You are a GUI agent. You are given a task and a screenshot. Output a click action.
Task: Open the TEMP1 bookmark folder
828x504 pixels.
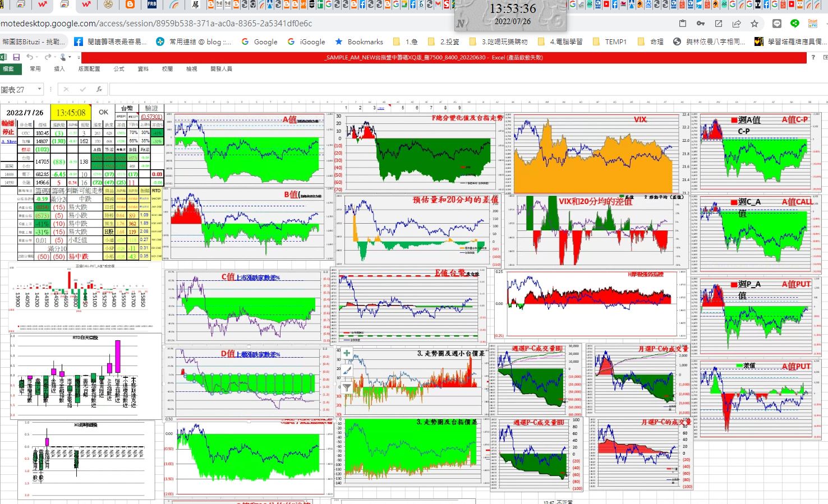tap(609, 41)
